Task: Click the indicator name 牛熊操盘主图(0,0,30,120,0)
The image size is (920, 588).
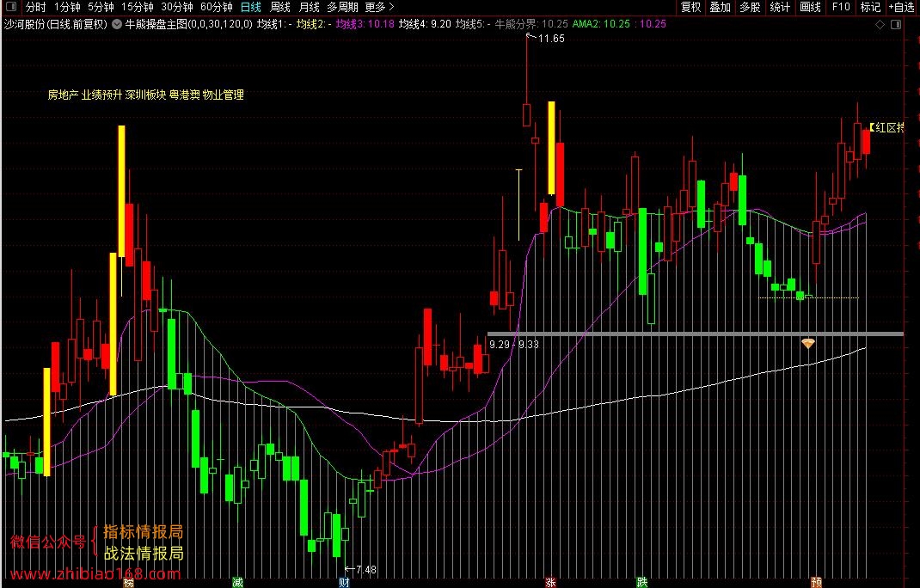Action: (189, 24)
